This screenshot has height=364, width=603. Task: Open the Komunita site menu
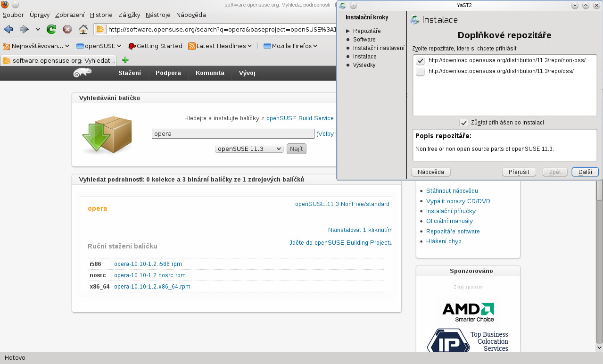pos(210,73)
